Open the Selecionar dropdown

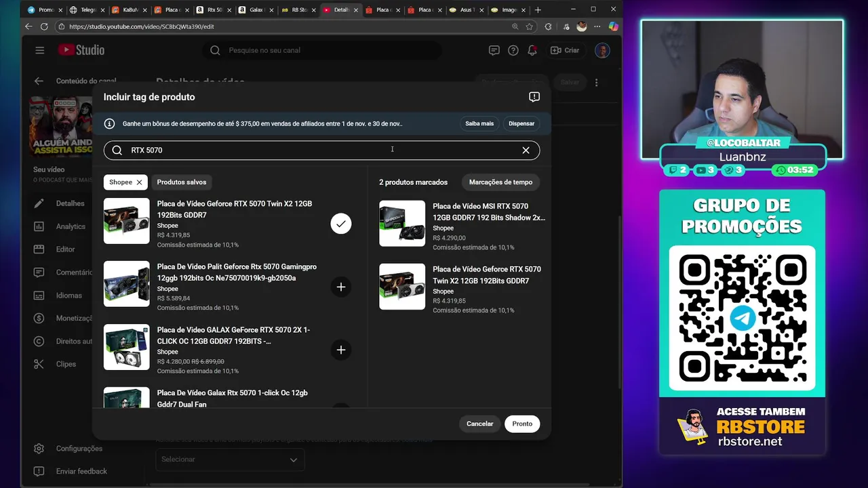point(230,460)
